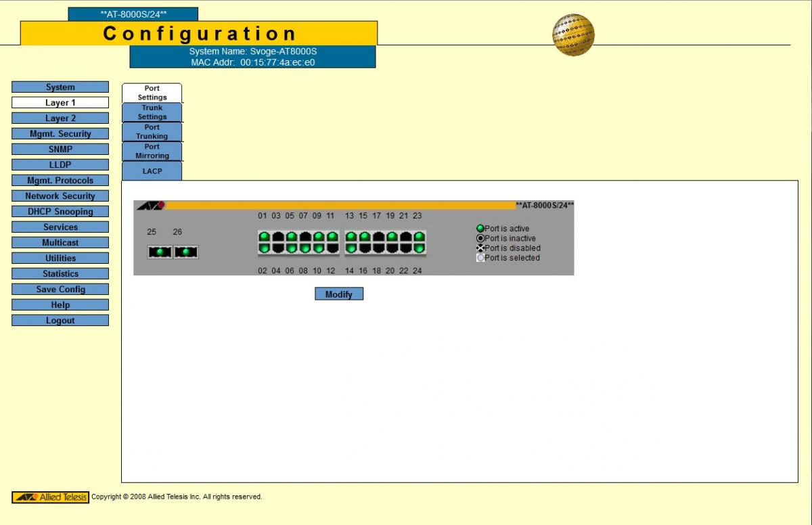Switch to the Trunk Settings tab
Viewport: 812px width, 525px height.
coord(152,112)
